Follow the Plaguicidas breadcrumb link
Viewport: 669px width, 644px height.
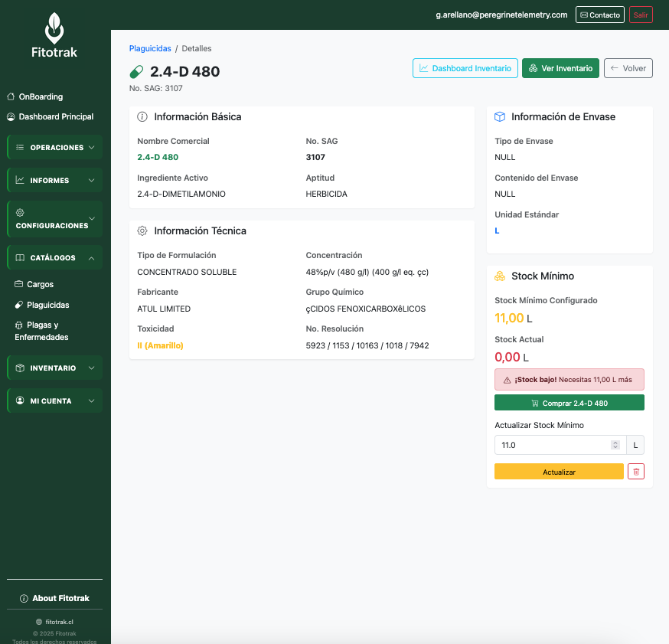(x=150, y=48)
